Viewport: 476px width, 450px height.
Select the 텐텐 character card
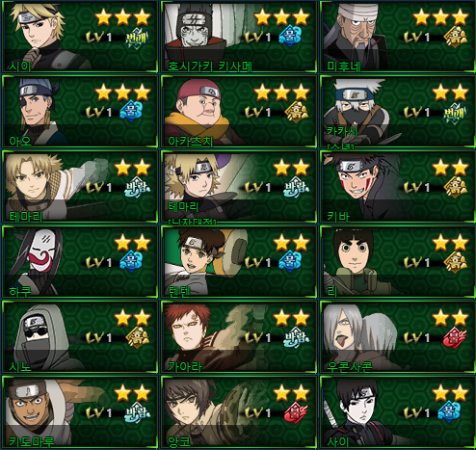click(x=238, y=262)
